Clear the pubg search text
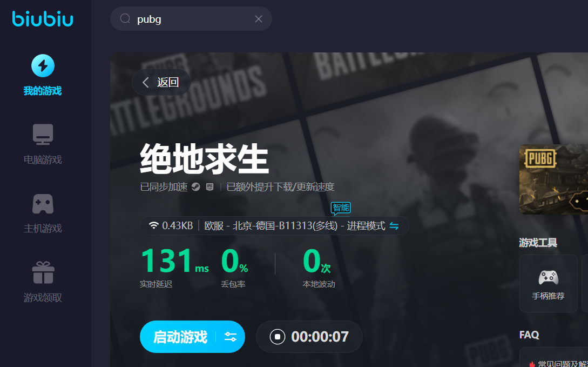Screen dimensions: 588x367 pos(259,19)
